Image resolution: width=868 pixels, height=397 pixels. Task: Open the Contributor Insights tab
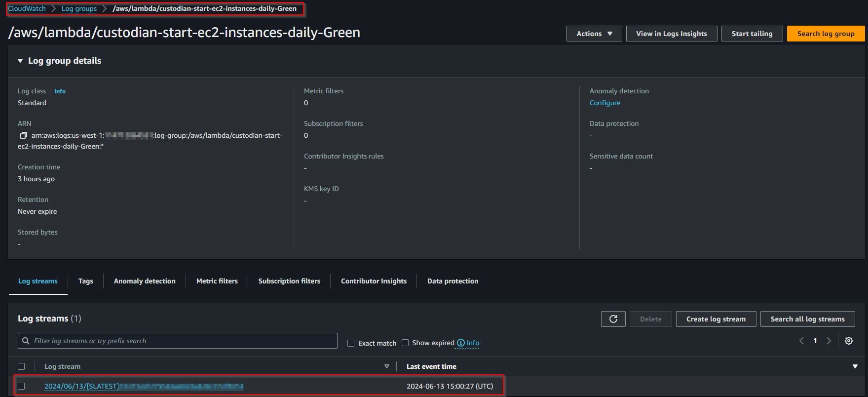coord(374,281)
